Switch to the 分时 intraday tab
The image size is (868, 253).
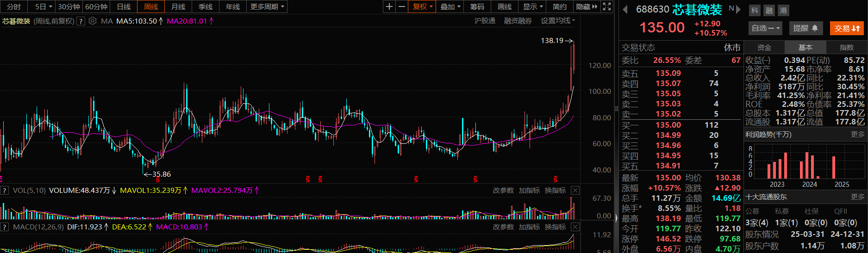(14, 6)
